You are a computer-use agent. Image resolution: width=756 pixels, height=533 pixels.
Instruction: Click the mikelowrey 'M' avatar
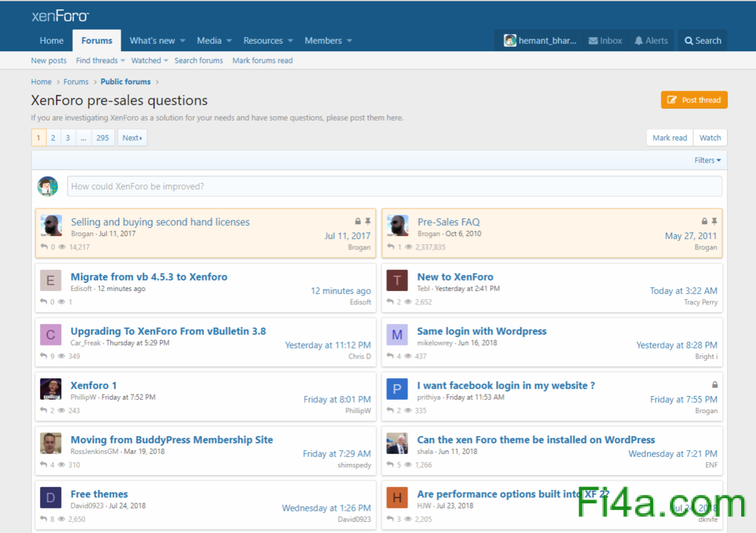click(398, 335)
